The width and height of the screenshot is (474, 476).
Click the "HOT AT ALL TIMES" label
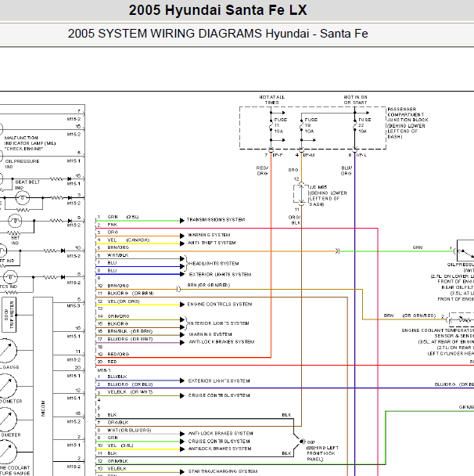tap(271, 100)
